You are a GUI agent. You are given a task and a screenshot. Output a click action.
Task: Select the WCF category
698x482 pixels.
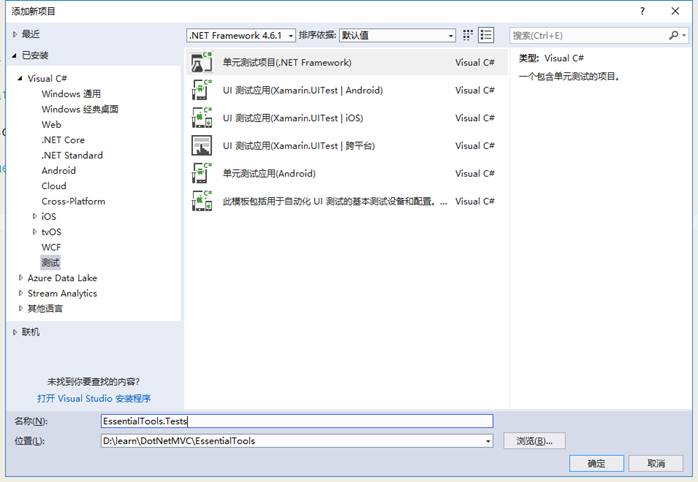point(51,247)
